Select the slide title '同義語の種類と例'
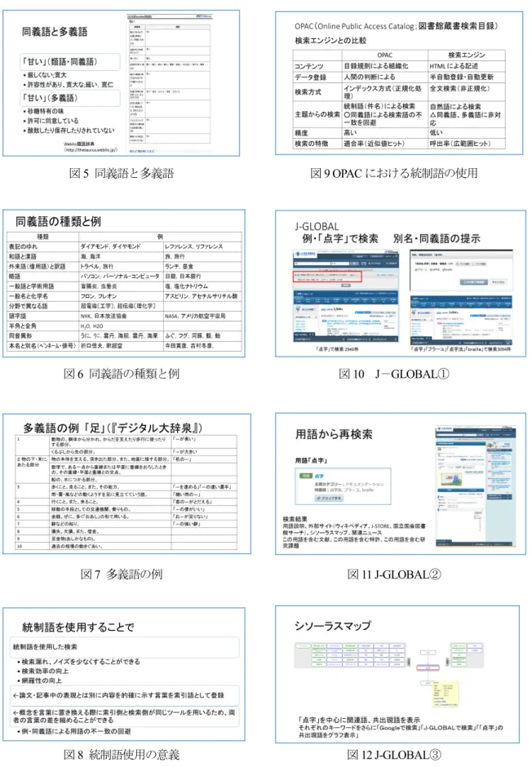The width and height of the screenshot is (532, 767). point(58,222)
